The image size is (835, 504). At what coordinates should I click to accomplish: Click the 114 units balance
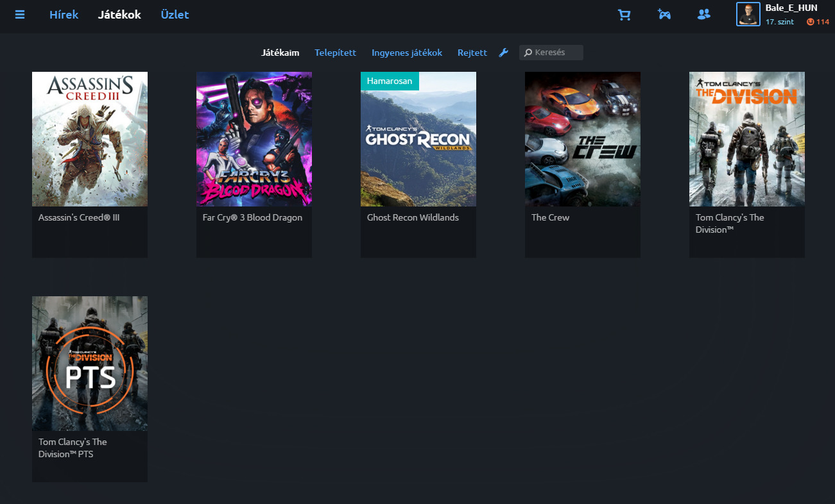[x=823, y=22]
